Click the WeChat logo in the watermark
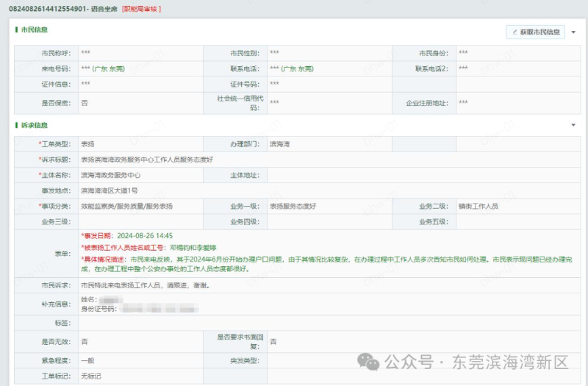The height and width of the screenshot is (386, 588). [x=367, y=362]
